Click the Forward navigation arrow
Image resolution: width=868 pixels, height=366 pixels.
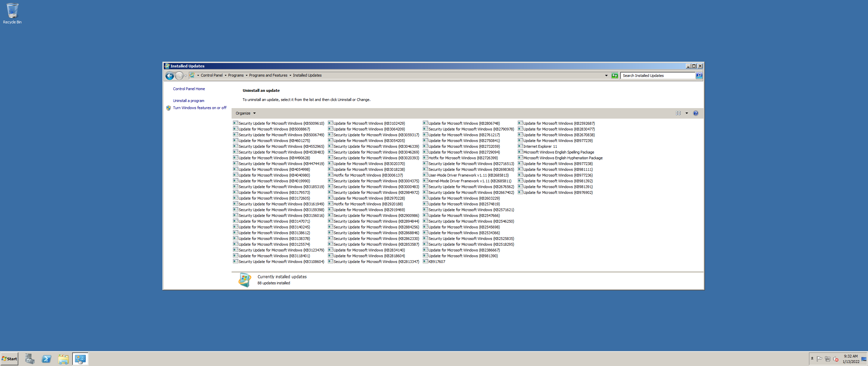click(179, 76)
